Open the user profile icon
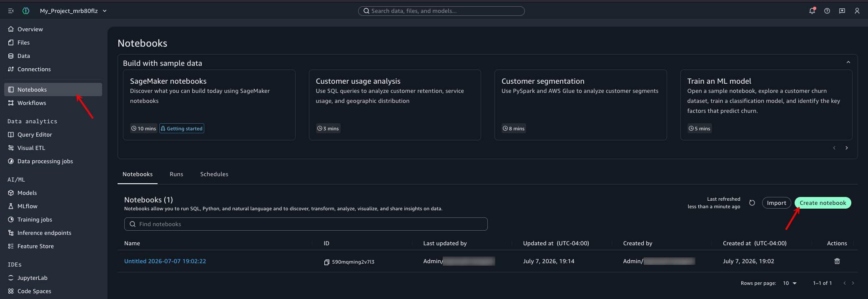 coord(857,11)
